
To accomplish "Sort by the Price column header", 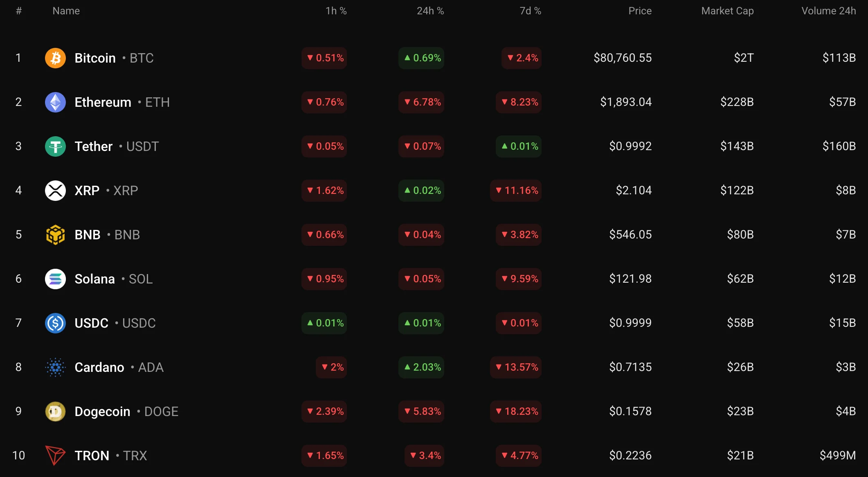I will (x=640, y=11).
